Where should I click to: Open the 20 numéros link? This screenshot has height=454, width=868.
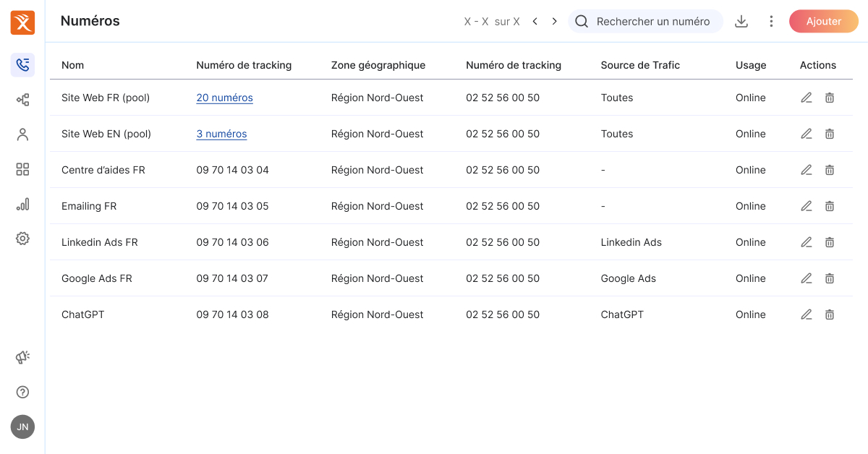pos(224,98)
